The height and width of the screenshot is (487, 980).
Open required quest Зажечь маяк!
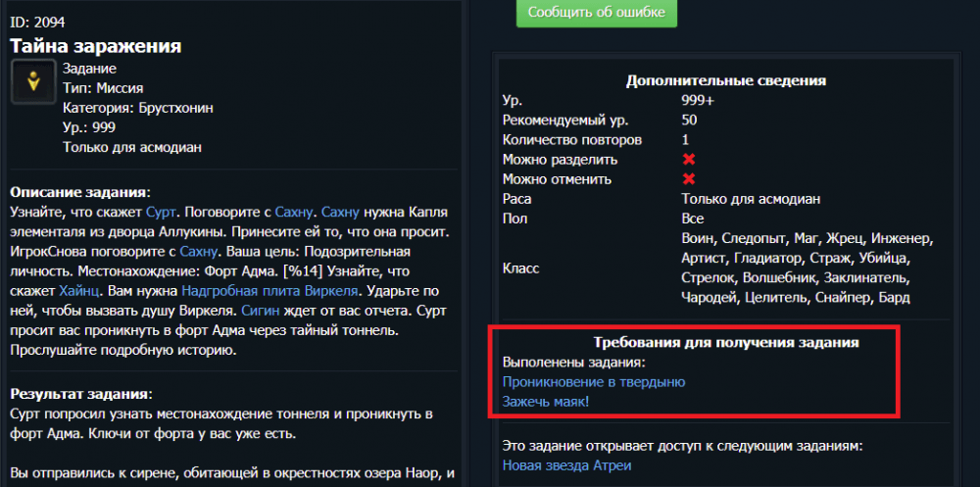pos(545,402)
